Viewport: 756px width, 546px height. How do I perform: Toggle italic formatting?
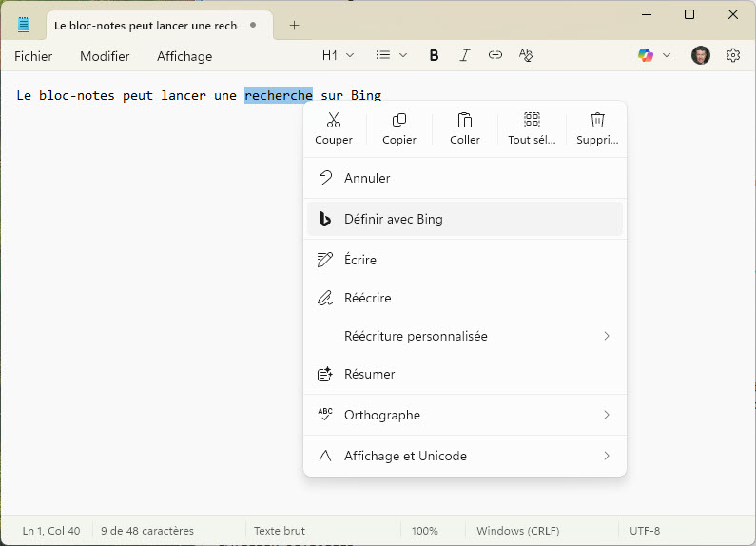point(464,55)
